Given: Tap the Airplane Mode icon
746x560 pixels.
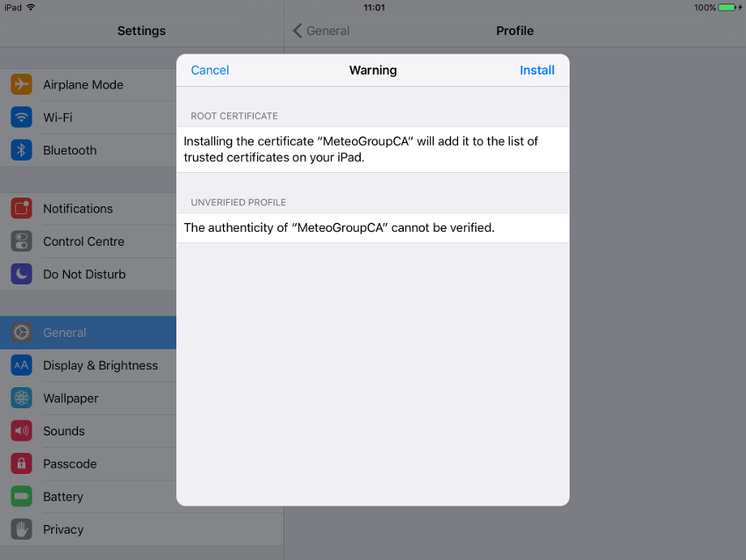Looking at the screenshot, I should tap(22, 85).
